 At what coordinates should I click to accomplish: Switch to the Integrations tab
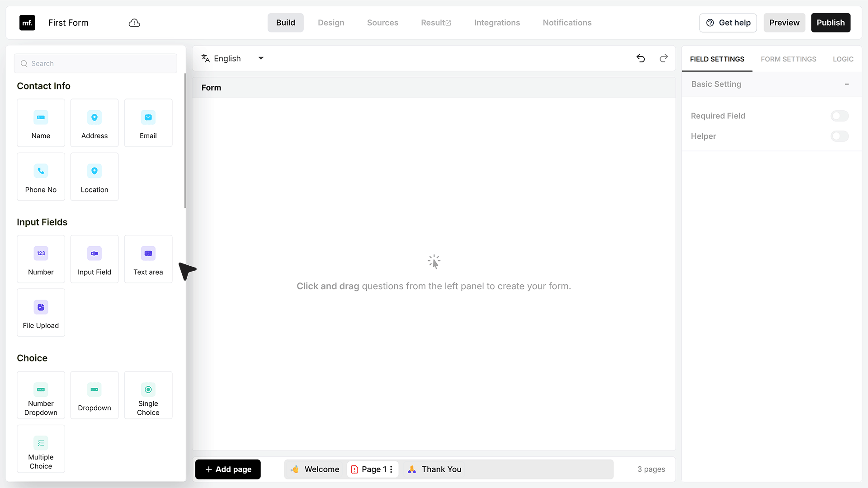497,23
